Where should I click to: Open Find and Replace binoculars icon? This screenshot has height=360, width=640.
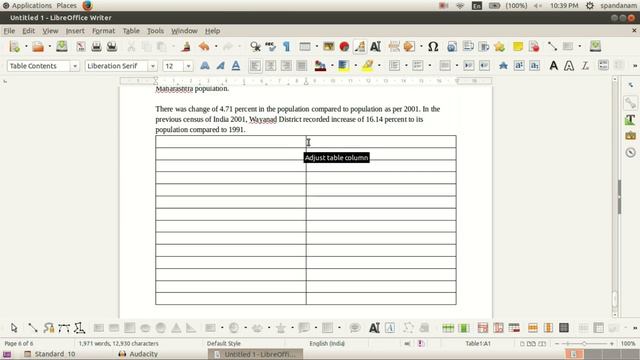tap(256, 47)
